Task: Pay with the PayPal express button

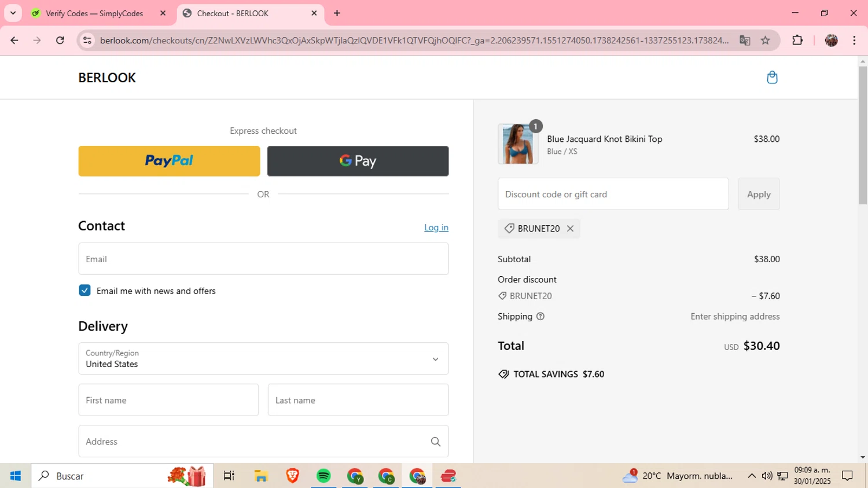Action: (169, 161)
